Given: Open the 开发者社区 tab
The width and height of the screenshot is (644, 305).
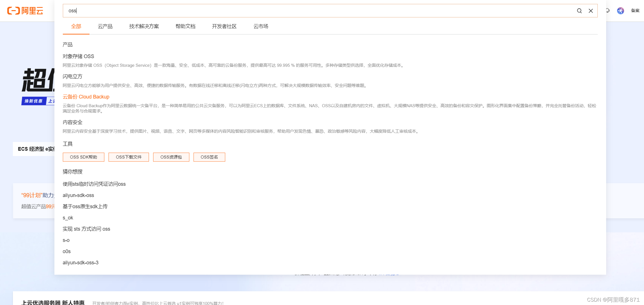Looking at the screenshot, I should 224,26.
